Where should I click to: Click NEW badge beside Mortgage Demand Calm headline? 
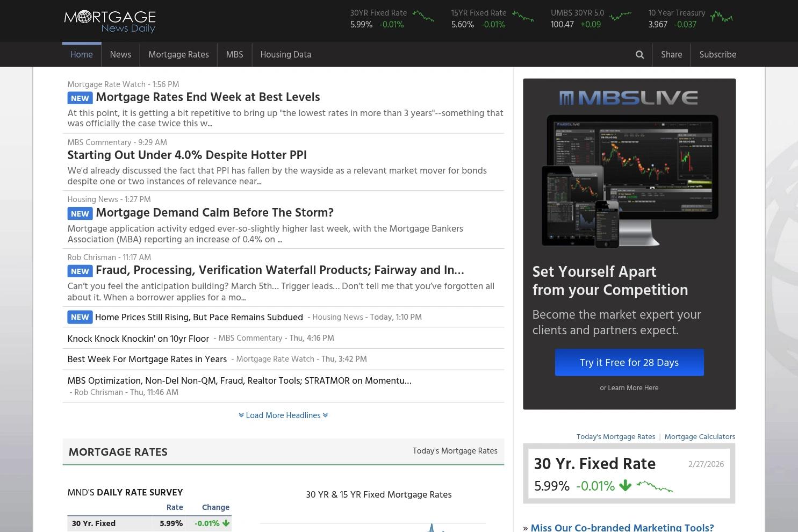(x=80, y=213)
